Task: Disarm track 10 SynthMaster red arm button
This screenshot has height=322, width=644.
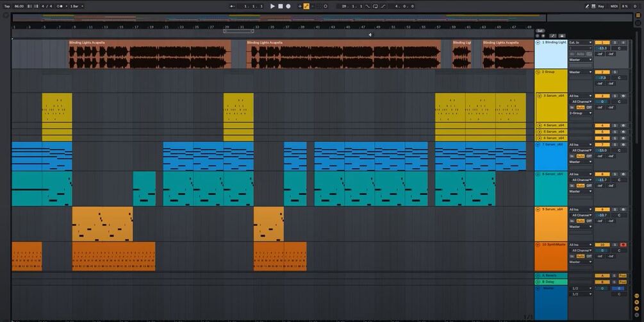Action: [623, 244]
